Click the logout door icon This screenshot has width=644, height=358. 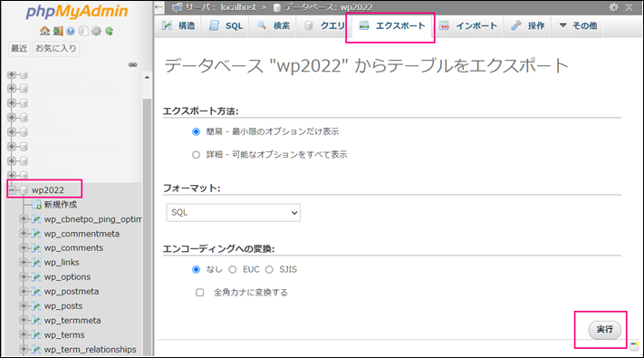[x=58, y=31]
